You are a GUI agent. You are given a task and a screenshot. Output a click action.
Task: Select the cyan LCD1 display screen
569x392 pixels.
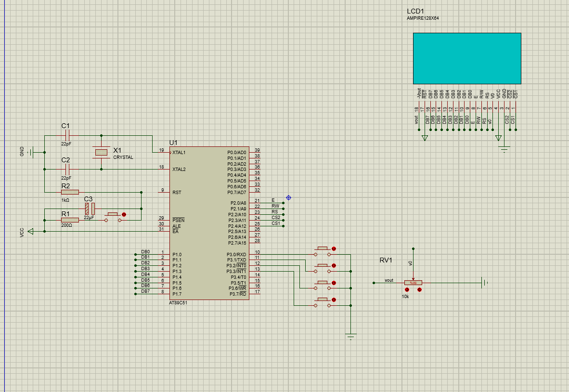coord(467,58)
